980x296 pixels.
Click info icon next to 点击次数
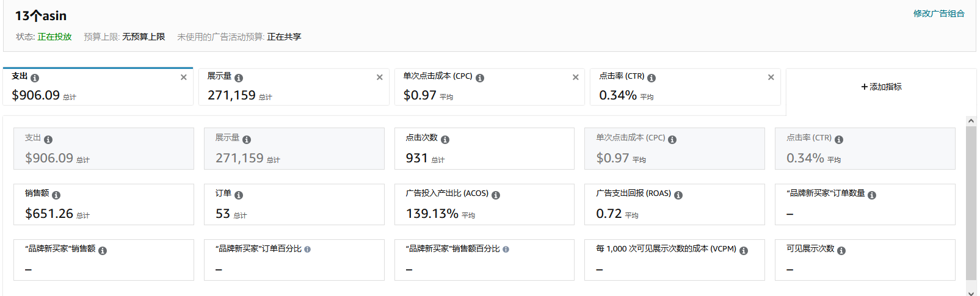click(445, 140)
